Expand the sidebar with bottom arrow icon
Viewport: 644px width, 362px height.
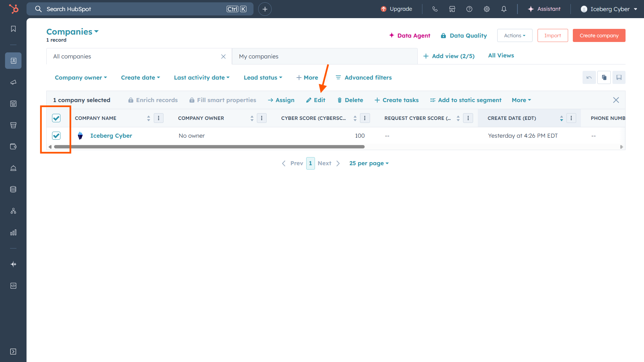(13, 352)
